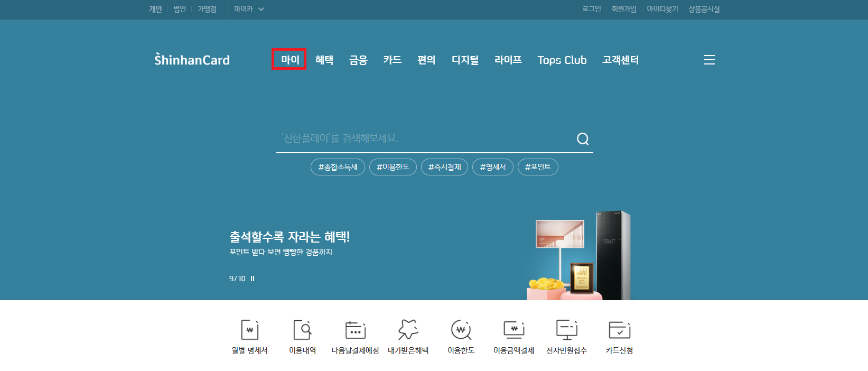Click the ShinhanCard logo
The width and height of the screenshot is (868, 371).
192,59
